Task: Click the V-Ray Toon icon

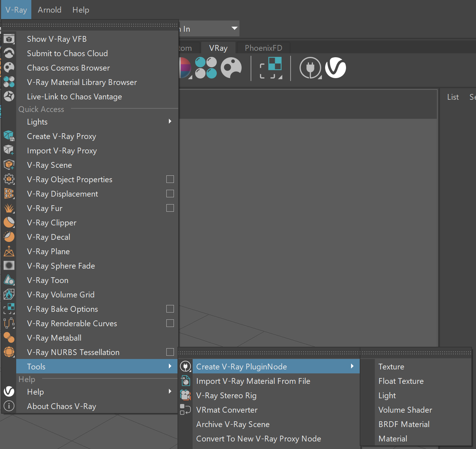Action: 9,280
